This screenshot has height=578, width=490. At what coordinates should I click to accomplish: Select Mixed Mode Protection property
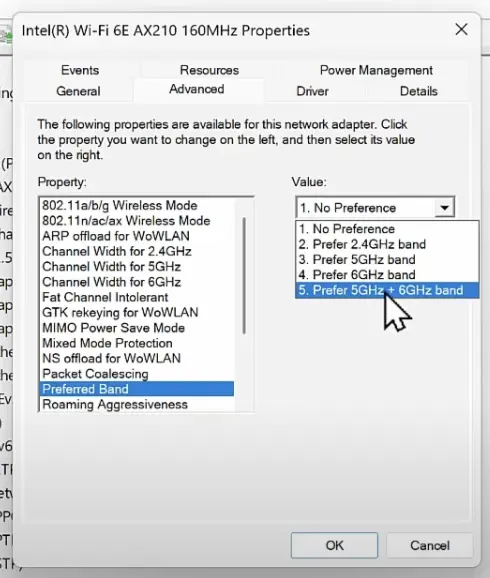pos(136,343)
